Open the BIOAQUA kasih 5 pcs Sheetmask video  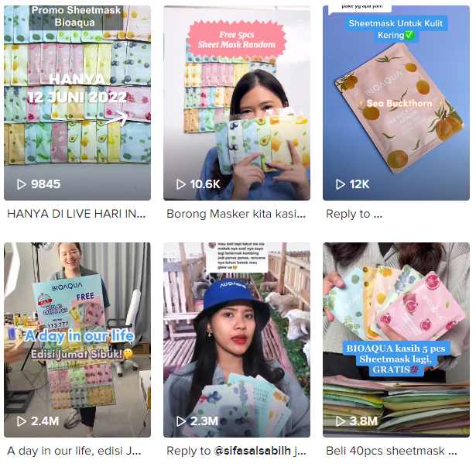pyautogui.click(x=396, y=340)
